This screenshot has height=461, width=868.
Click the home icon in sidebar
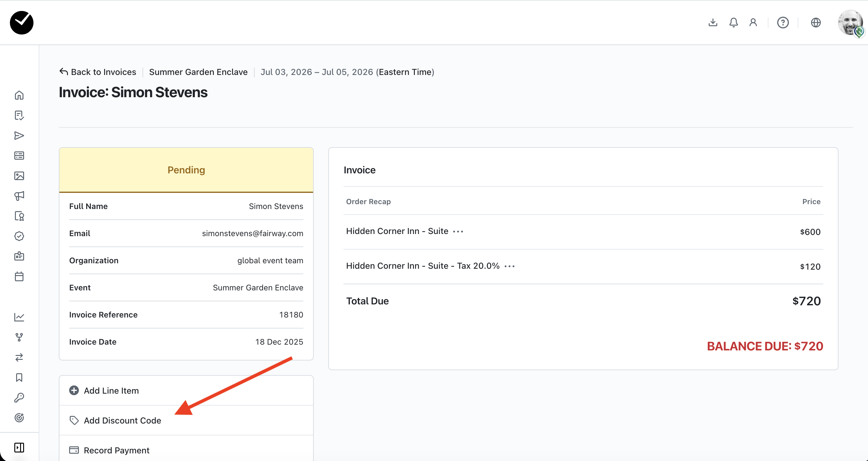19,95
